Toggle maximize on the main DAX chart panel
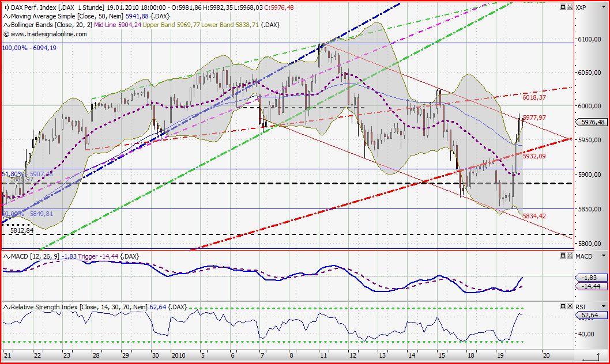The image size is (610, 364). [563, 6]
